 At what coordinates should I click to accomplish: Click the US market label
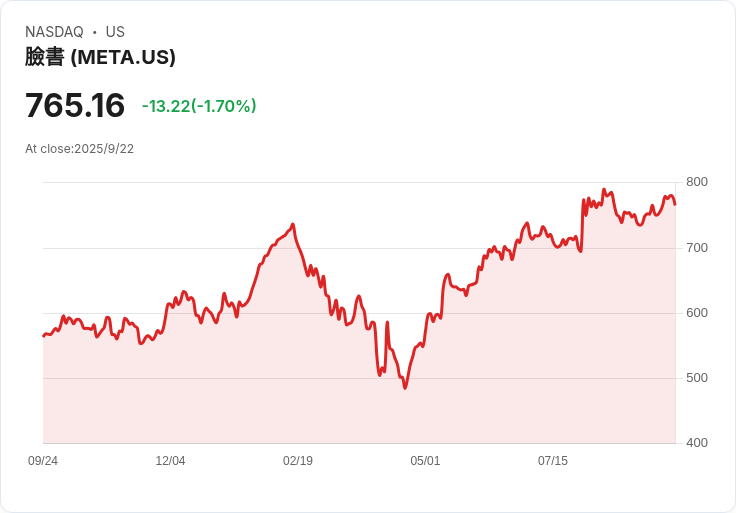tap(115, 32)
